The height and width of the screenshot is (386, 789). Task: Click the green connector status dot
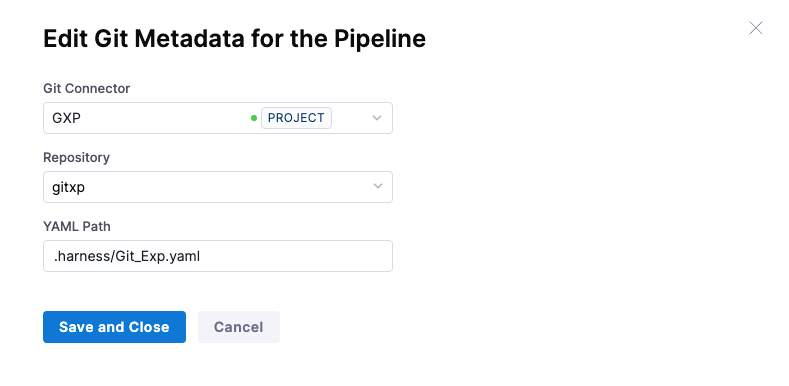point(254,118)
